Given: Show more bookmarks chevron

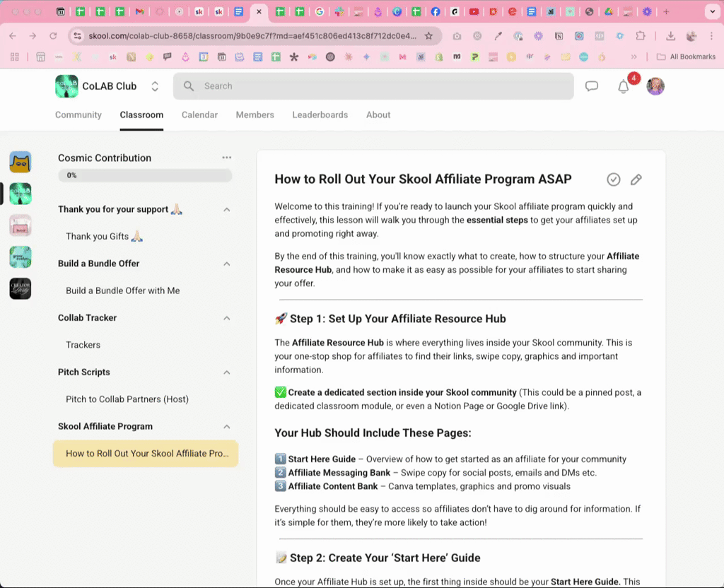Looking at the screenshot, I should click(633, 57).
